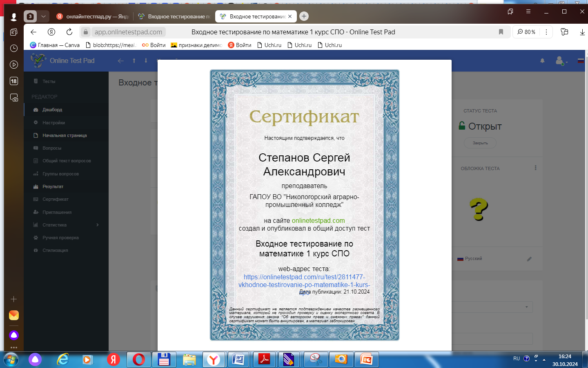Click the pencil edit icon near Русский

(x=529, y=259)
